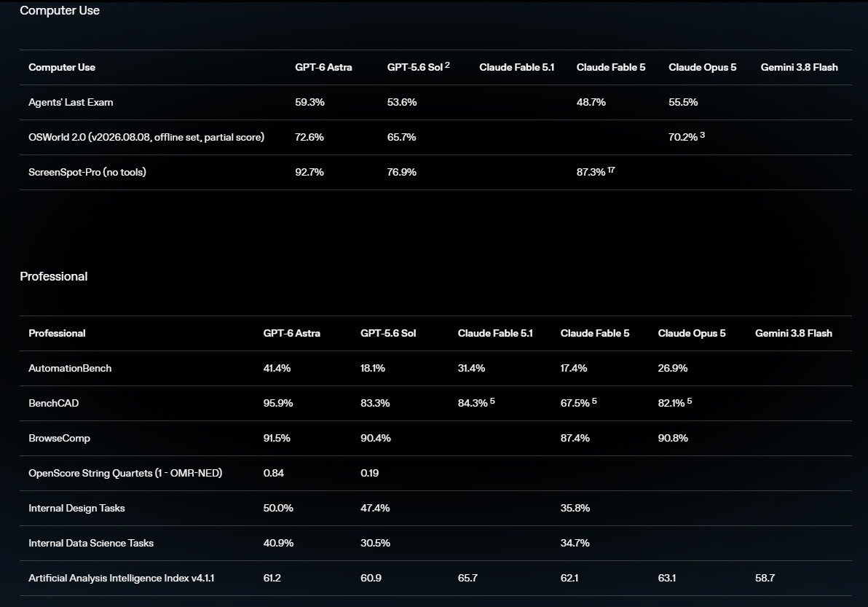The height and width of the screenshot is (607, 868).
Task: Click the BrowseComp row label
Action: pos(59,438)
